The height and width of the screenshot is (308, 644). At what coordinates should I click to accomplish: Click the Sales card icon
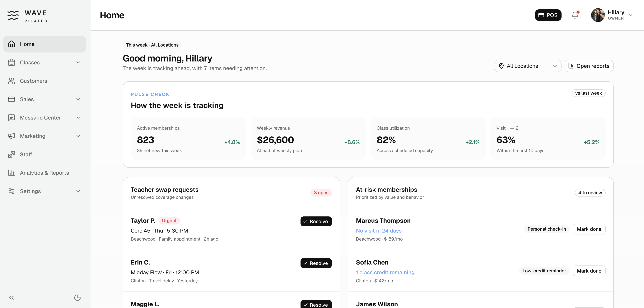12,99
